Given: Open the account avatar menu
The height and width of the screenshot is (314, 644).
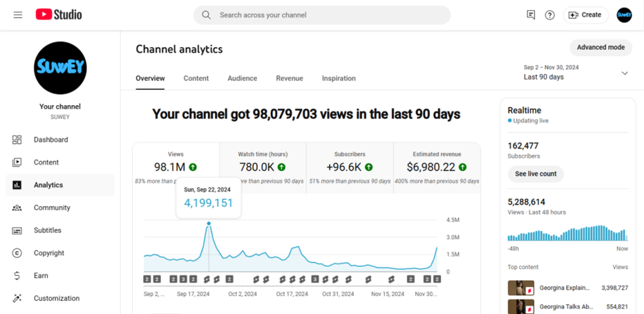Looking at the screenshot, I should [x=624, y=15].
